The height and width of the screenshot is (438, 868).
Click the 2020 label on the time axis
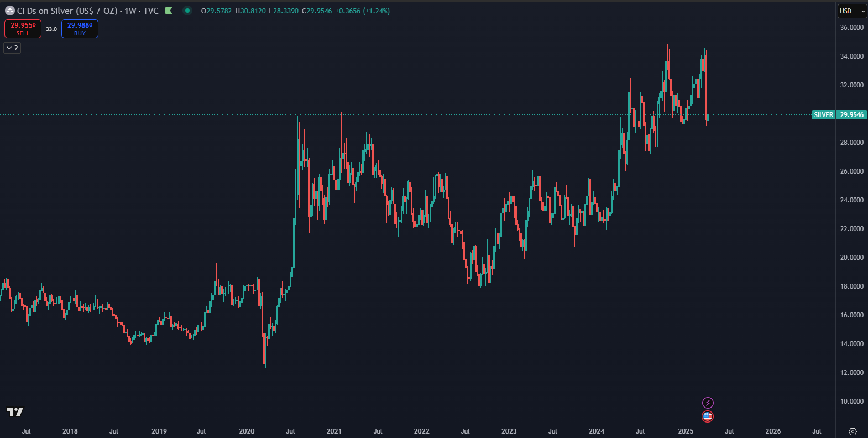point(247,431)
